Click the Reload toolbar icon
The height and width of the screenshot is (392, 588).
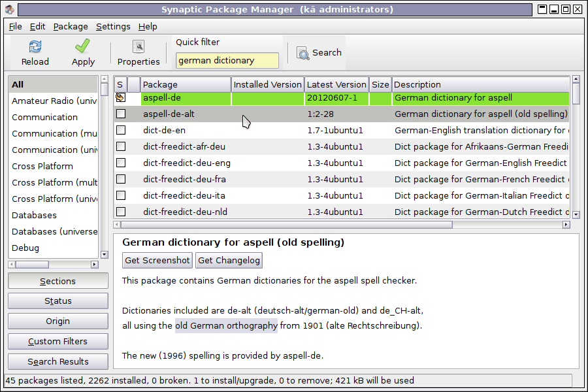click(x=35, y=47)
